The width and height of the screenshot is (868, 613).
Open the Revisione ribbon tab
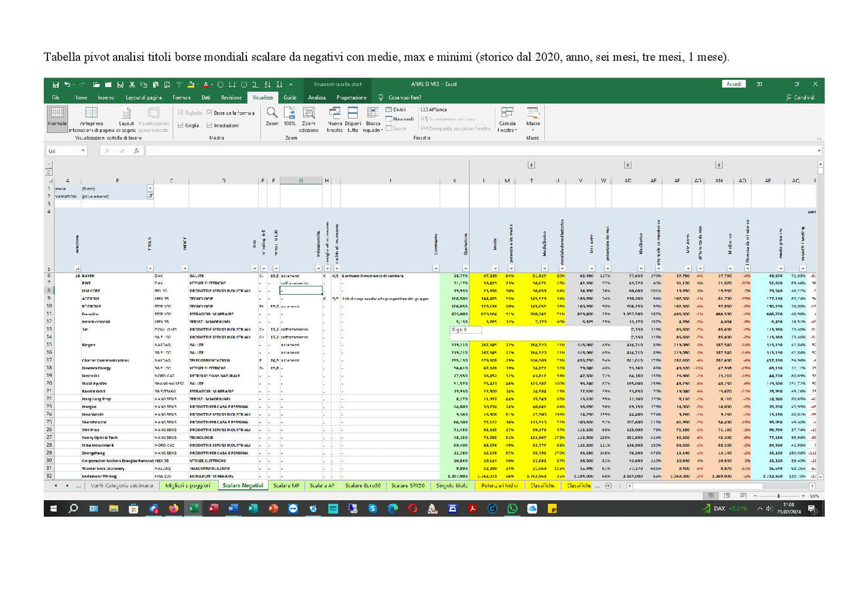pos(231,97)
